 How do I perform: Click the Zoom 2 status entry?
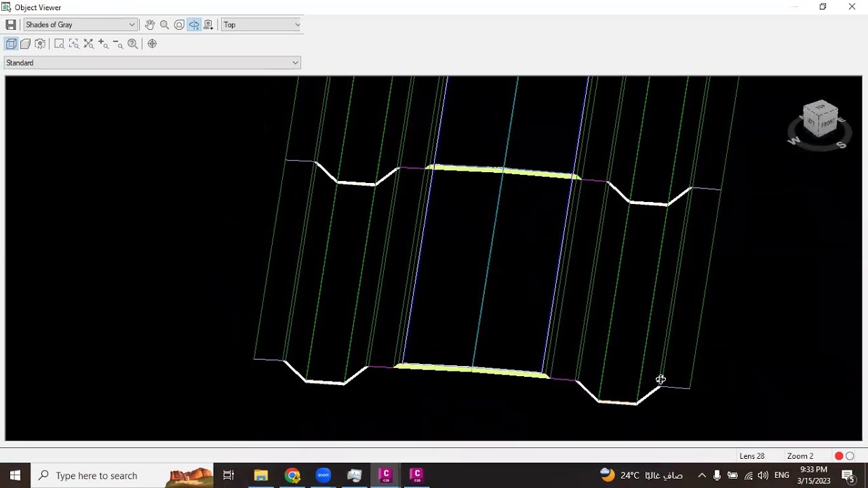click(x=800, y=456)
